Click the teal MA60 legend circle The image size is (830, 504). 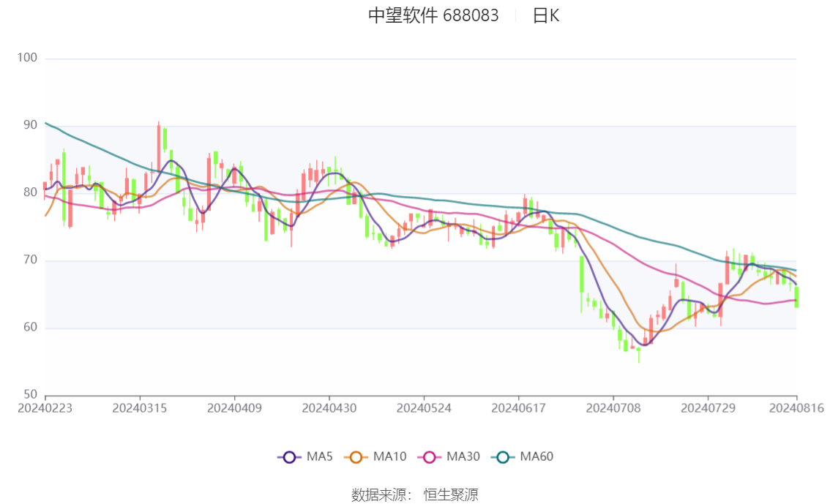503,457
